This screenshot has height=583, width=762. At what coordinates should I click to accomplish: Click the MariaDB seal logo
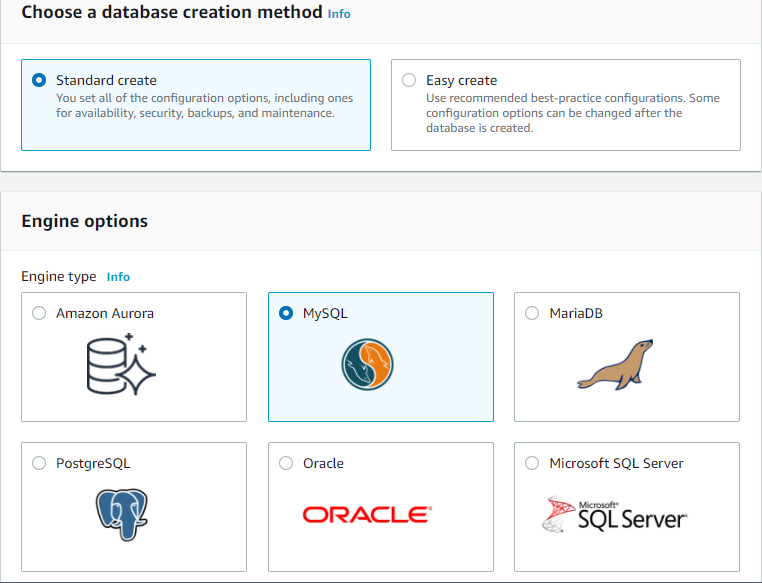pos(614,364)
